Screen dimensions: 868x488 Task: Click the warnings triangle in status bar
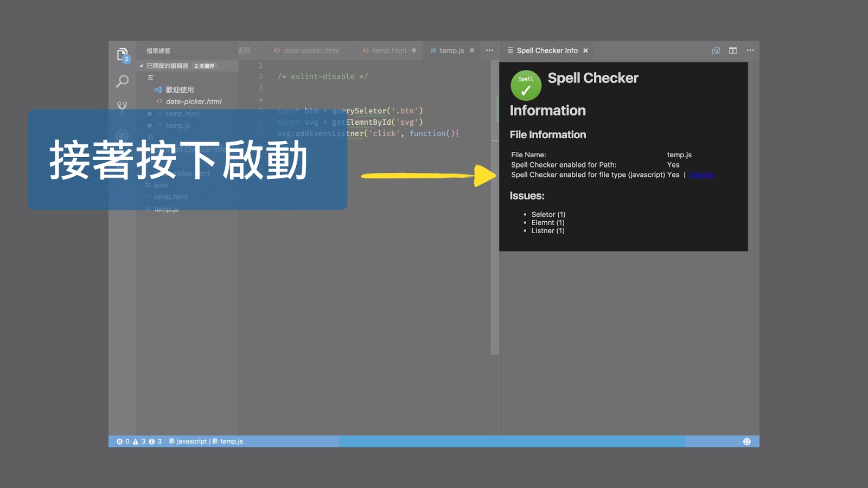pos(139,441)
